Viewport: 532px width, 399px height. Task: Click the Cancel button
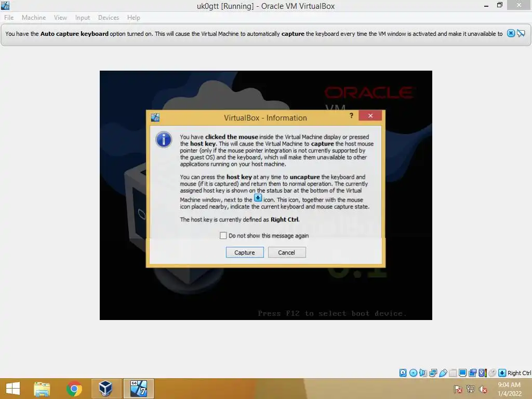coord(287,252)
